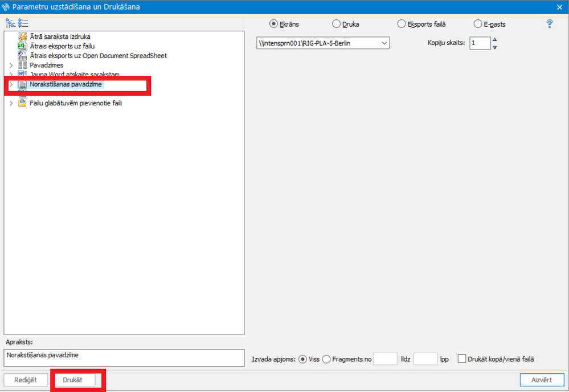
Task: Select E-pasts output radio button
Action: click(x=477, y=24)
